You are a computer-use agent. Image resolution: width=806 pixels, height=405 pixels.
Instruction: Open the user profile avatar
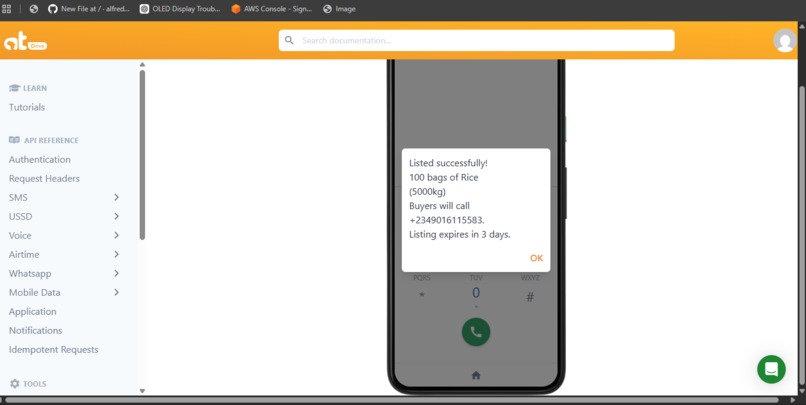(784, 40)
